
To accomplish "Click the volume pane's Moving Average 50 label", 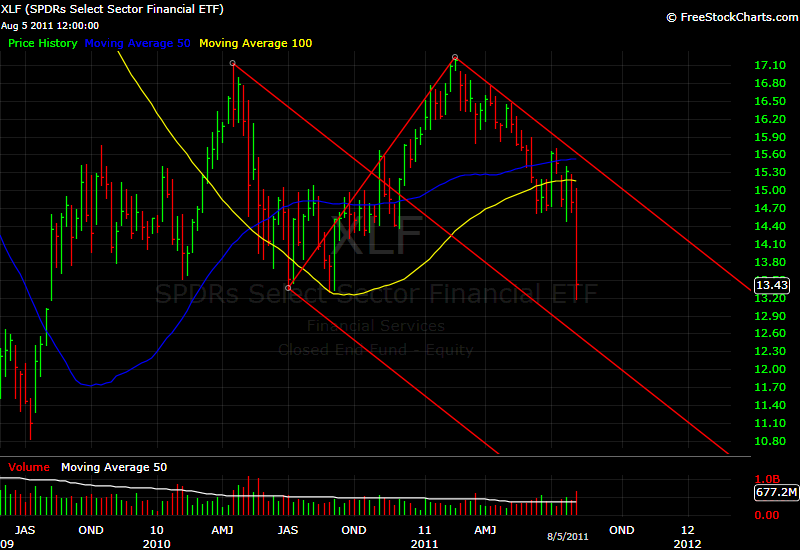I will 114,467.
